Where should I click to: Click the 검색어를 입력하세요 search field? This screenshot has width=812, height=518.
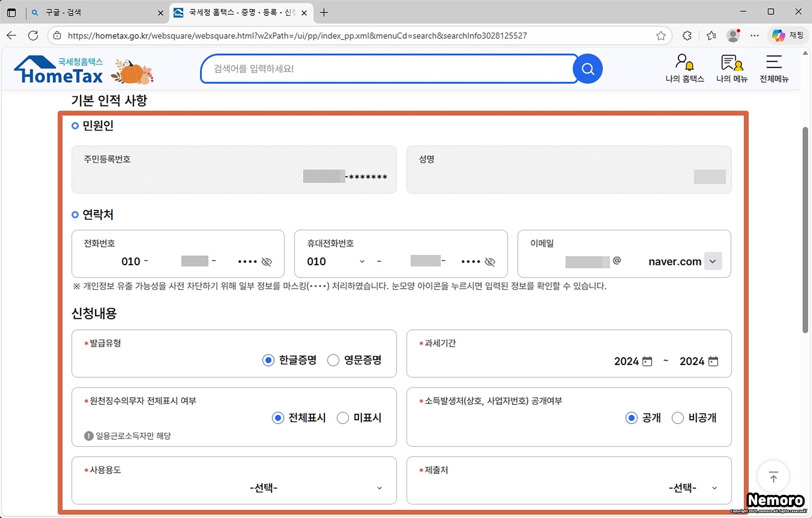(389, 69)
